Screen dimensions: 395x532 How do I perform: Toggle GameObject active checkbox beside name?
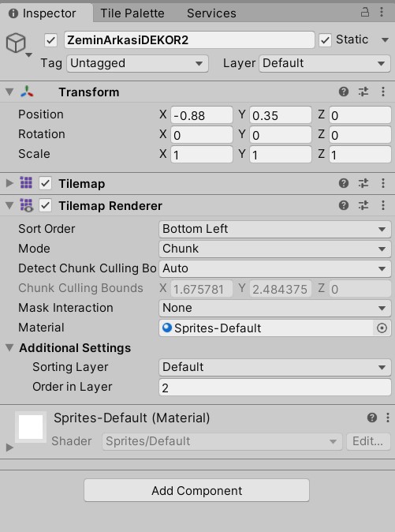click(50, 40)
